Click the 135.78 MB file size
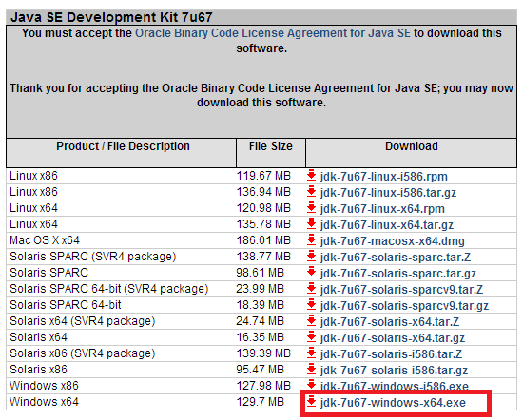This screenshot has width=523, height=420. coord(263,224)
